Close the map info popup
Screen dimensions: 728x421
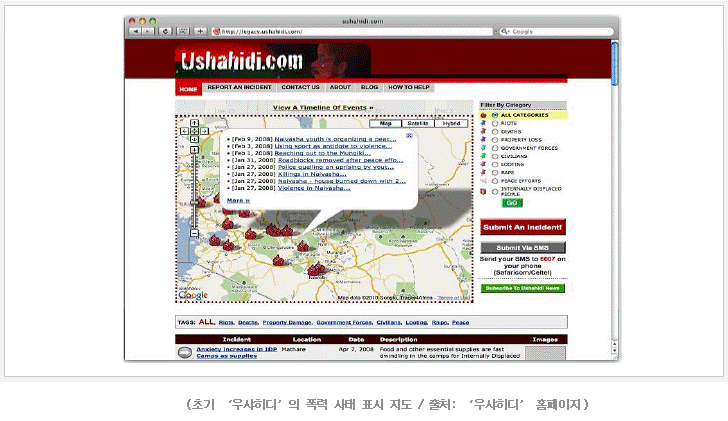tap(409, 136)
